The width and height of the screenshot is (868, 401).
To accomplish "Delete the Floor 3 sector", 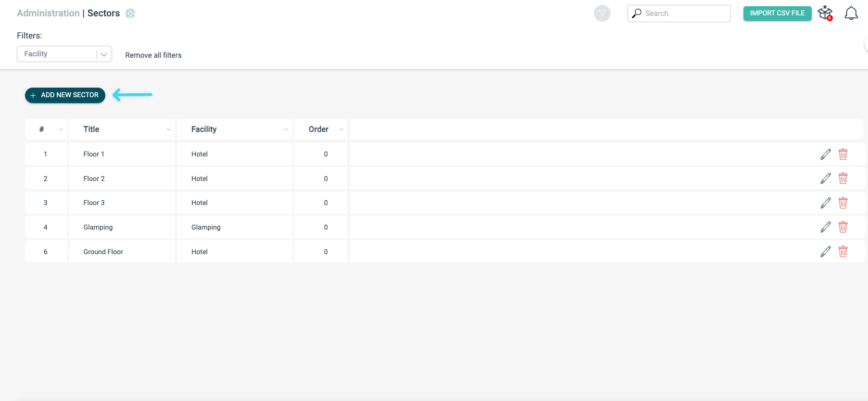I will tap(843, 203).
